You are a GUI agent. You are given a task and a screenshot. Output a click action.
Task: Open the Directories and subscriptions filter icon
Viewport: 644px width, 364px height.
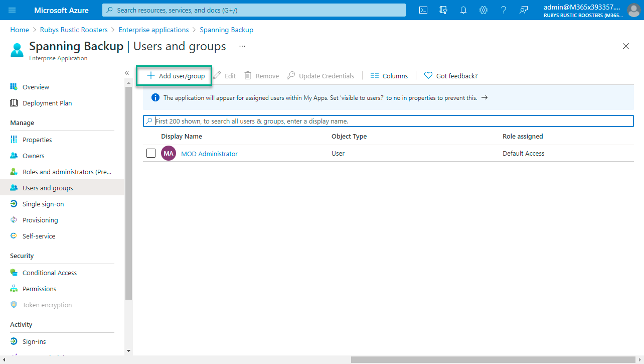[443, 10]
